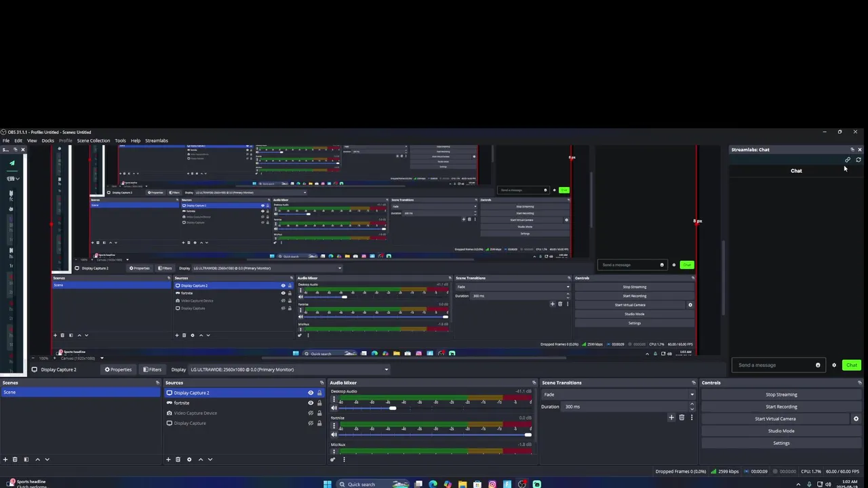
Task: Start the Virtual Camera
Action: 775,419
